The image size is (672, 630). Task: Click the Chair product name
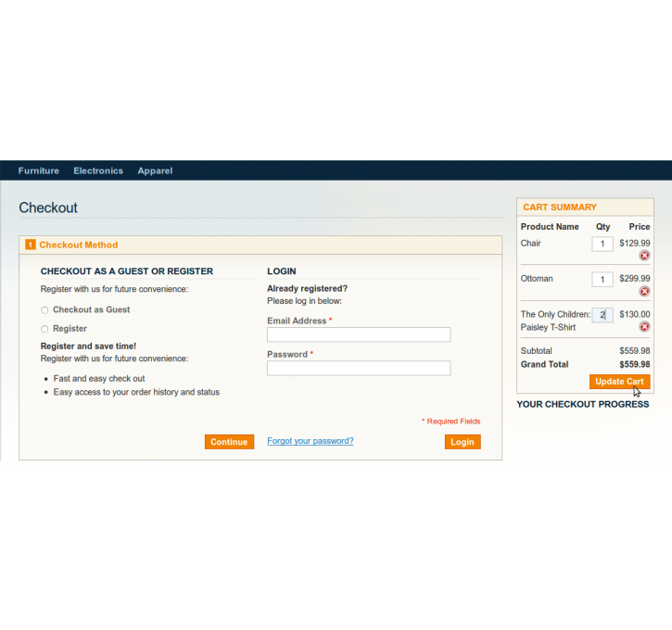pyautogui.click(x=530, y=243)
